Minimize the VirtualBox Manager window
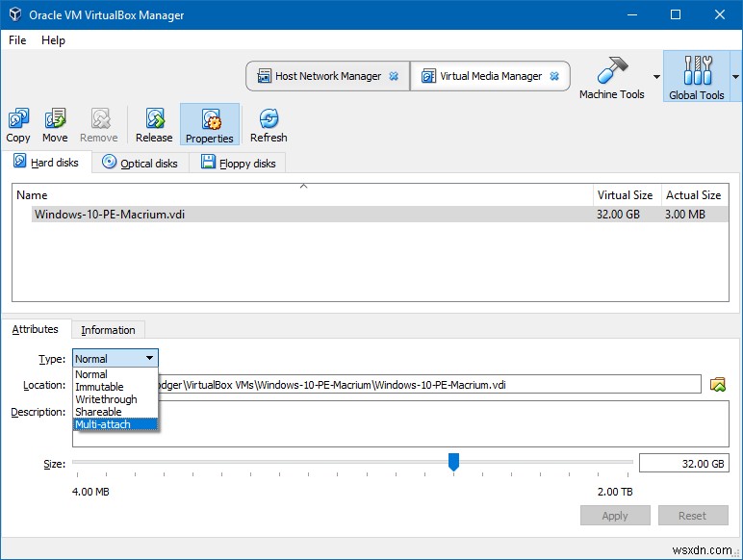Viewport: 743px width, 560px height. (632, 14)
